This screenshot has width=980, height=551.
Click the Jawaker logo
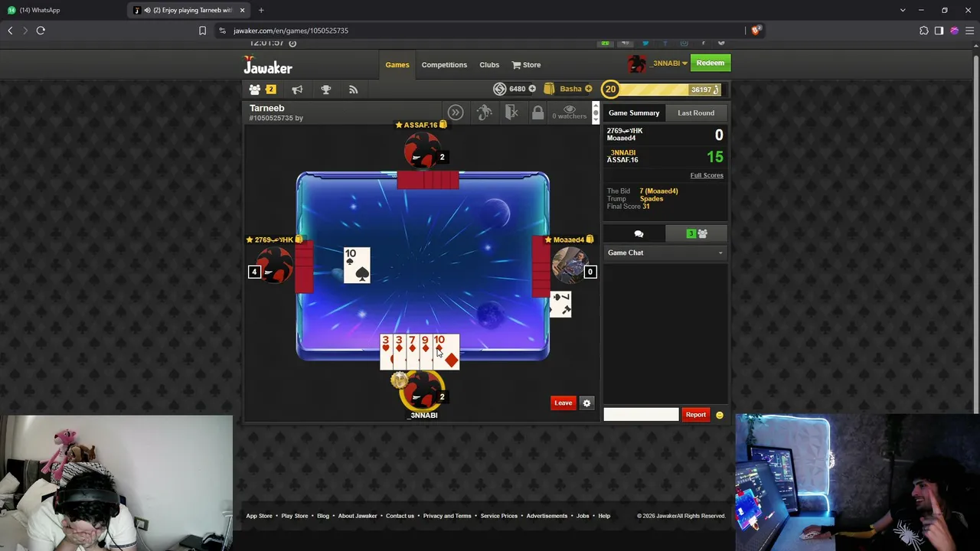[268, 66]
